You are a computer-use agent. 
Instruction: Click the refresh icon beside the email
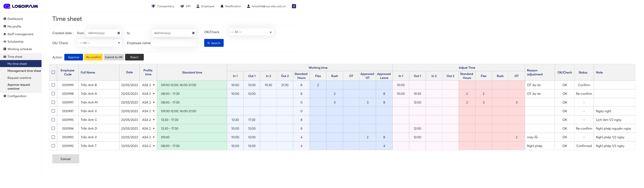coord(294,6)
